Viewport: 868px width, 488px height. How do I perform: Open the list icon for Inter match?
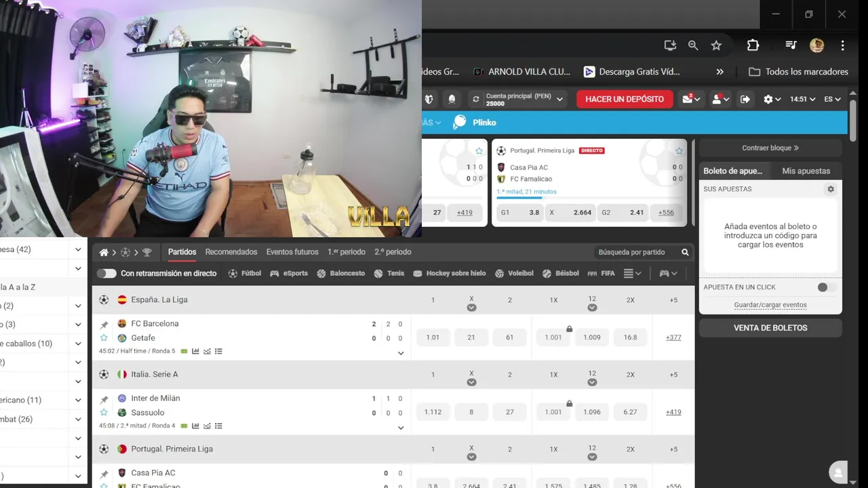pyautogui.click(x=218, y=426)
